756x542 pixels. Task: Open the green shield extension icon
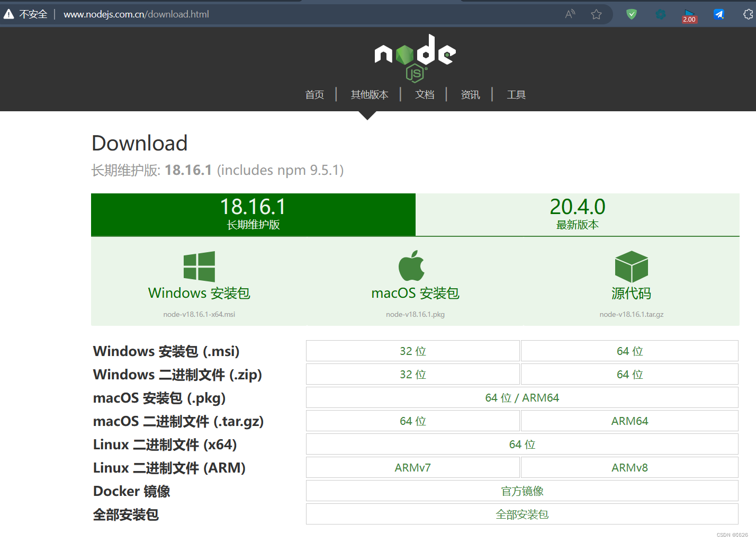pyautogui.click(x=632, y=14)
